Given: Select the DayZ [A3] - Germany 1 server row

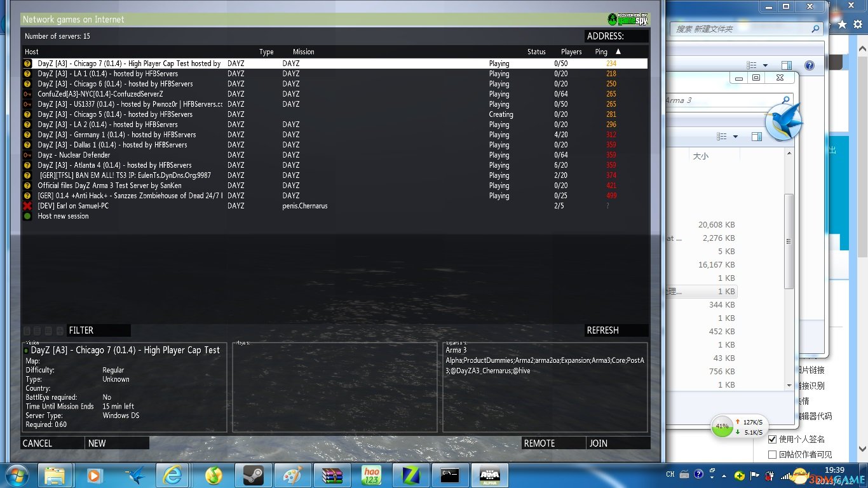Looking at the screenshot, I should pyautogui.click(x=117, y=135).
